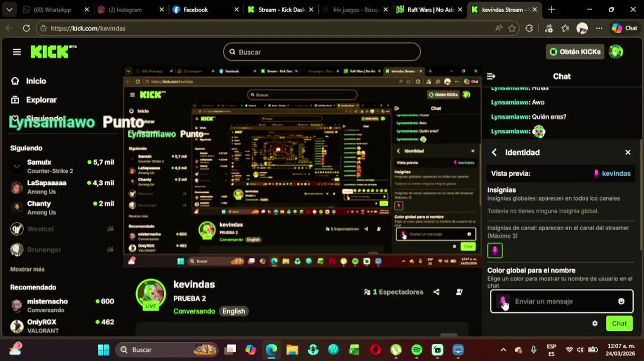Click kevindas name in Vista previa
644x361 pixels.
point(616,173)
